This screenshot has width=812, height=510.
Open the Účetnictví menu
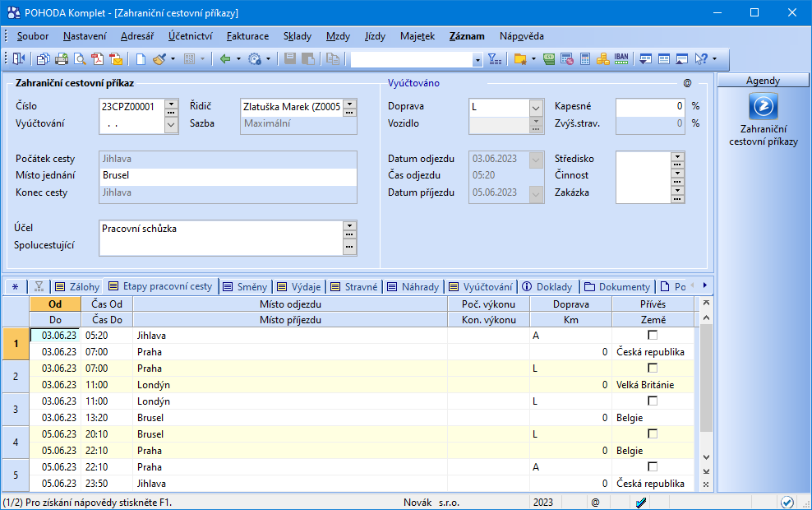point(190,36)
